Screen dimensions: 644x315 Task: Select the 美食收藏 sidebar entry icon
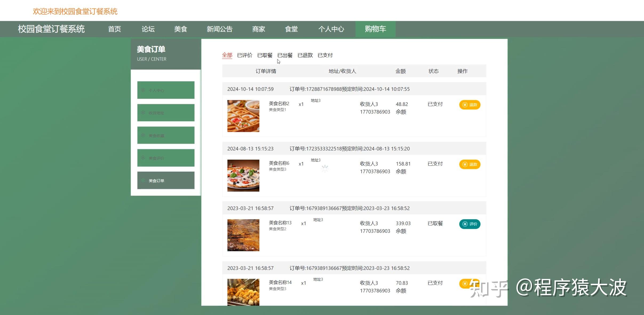point(143,135)
